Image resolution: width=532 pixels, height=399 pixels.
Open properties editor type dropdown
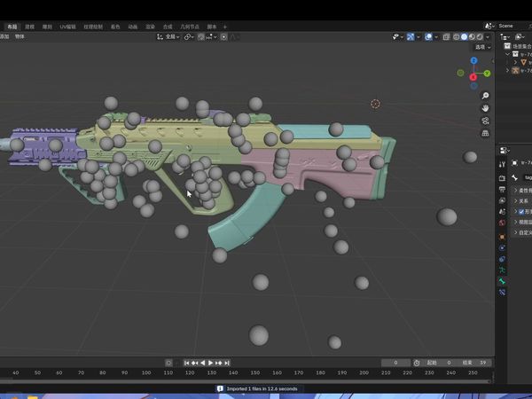click(505, 151)
